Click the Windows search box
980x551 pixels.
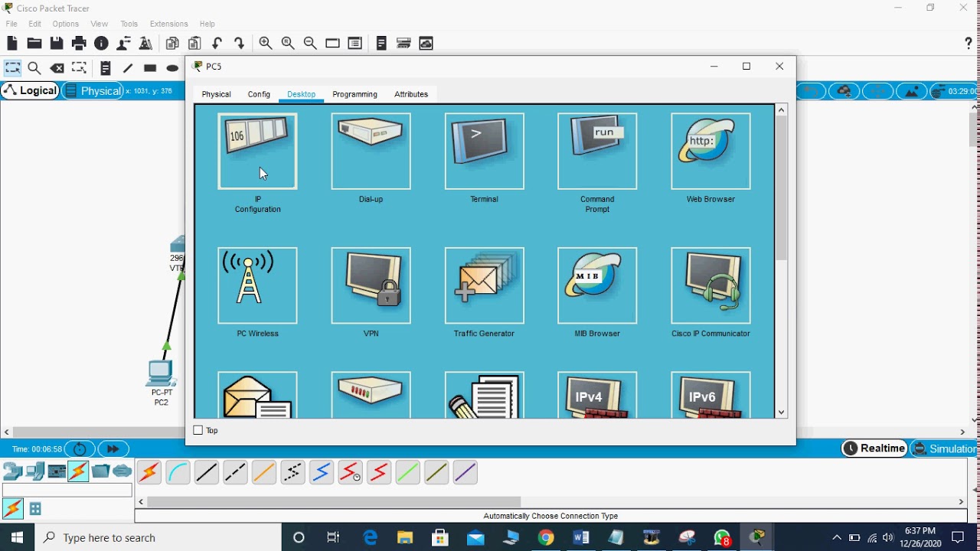[x=158, y=538]
